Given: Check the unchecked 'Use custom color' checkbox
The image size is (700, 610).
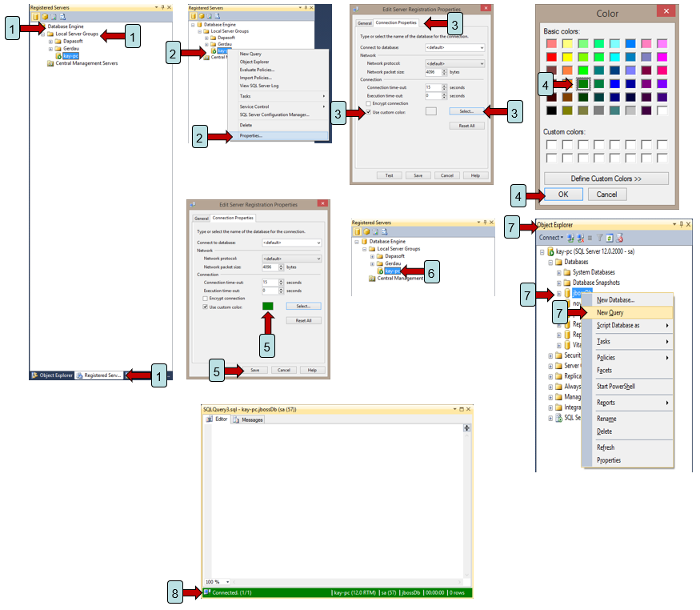Looking at the screenshot, I should pyautogui.click(x=368, y=111).
